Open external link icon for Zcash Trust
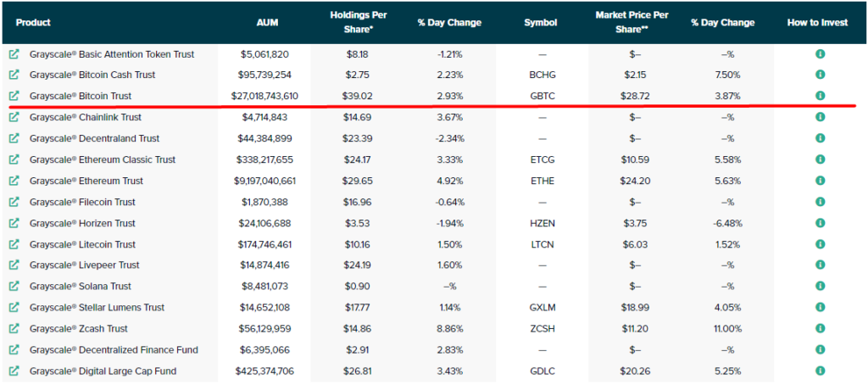The image size is (868, 385). coord(14,328)
